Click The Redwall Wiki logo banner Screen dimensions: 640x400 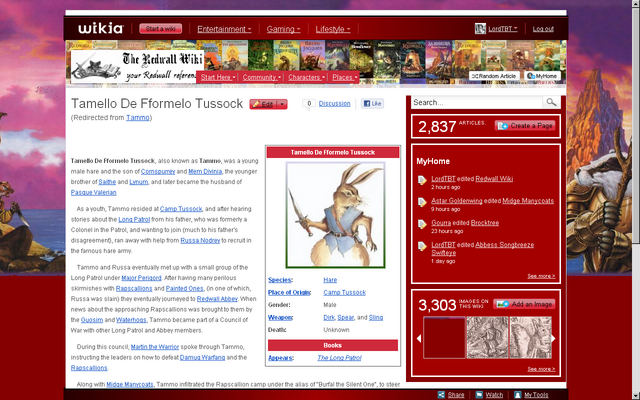click(137, 65)
